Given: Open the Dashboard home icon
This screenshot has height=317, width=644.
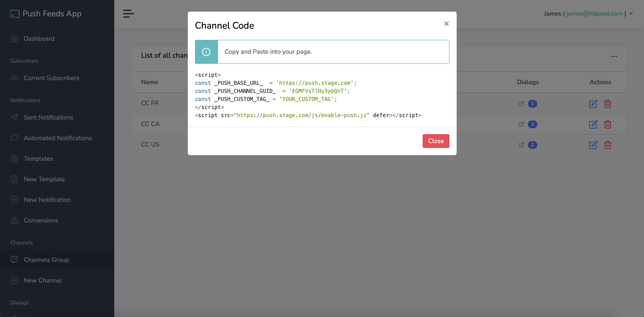Looking at the screenshot, I should point(14,39).
